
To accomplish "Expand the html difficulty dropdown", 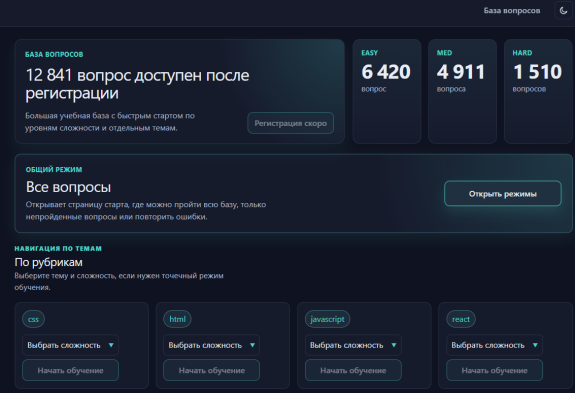I will pos(212,345).
